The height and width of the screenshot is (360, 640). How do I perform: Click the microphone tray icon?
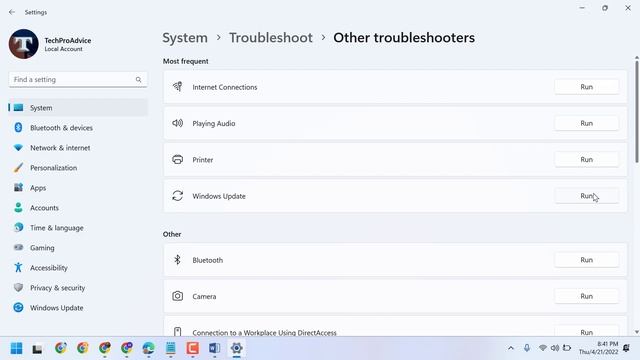[527, 348]
